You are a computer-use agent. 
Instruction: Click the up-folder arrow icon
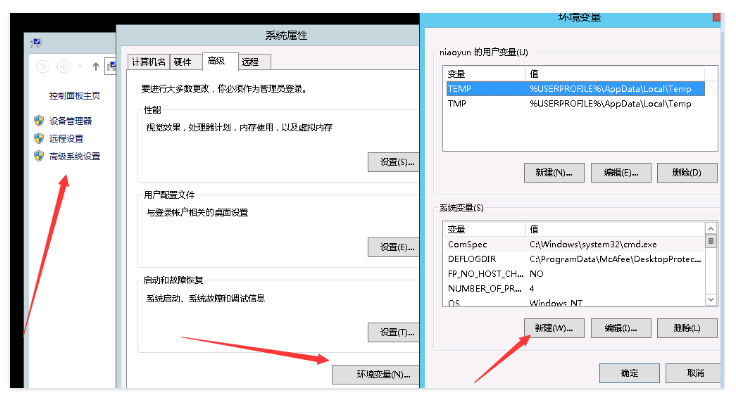pyautogui.click(x=96, y=67)
